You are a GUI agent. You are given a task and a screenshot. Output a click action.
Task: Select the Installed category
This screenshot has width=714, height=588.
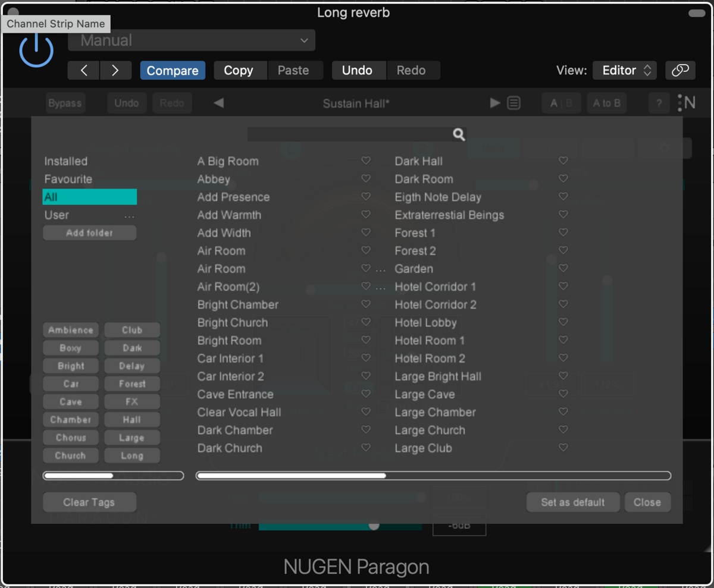tap(66, 161)
